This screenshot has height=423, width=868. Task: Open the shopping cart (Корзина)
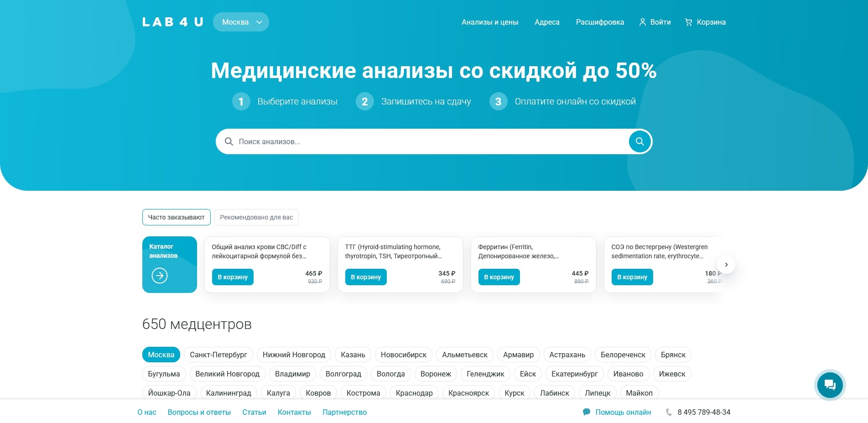click(x=705, y=22)
